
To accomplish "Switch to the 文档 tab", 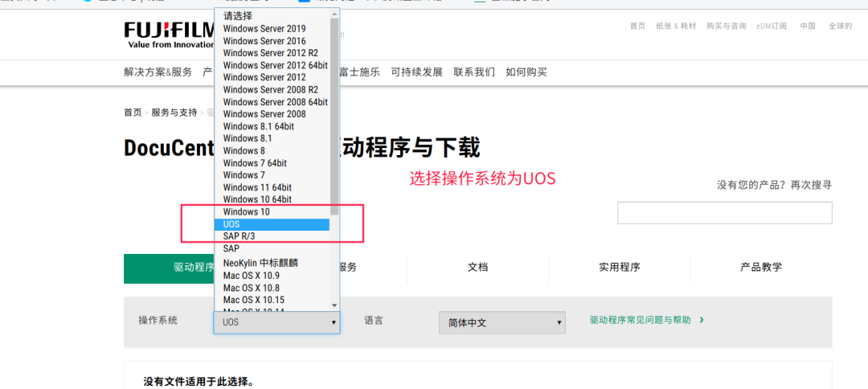I will tap(477, 268).
